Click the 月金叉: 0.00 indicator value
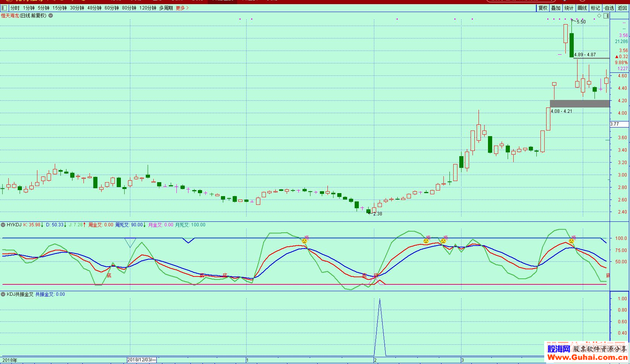630x364 pixels. pos(161,225)
